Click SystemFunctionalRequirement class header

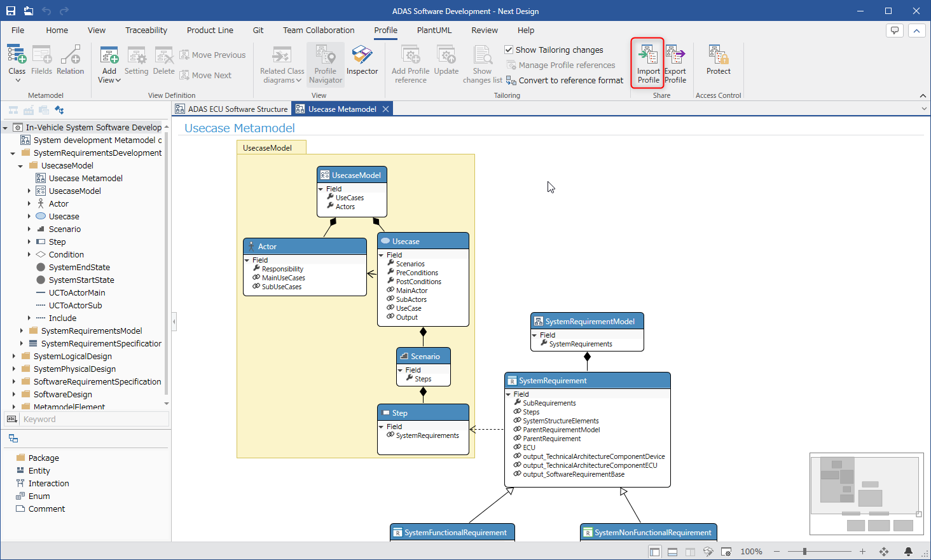coord(452,532)
